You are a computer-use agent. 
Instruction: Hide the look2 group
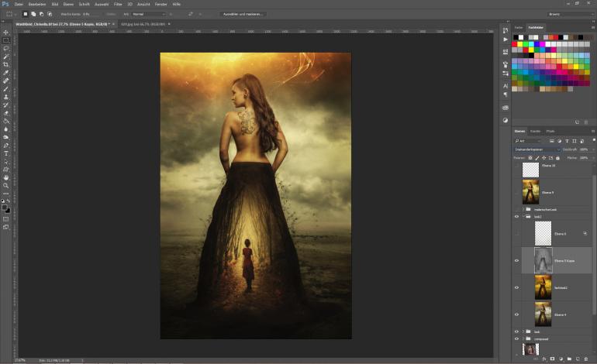tap(516, 216)
